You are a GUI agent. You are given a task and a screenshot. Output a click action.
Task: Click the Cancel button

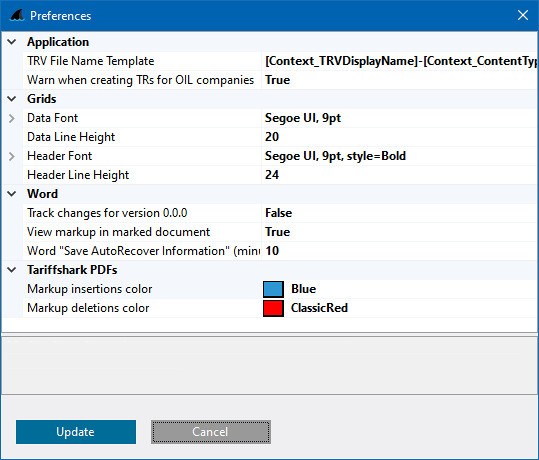[211, 432]
